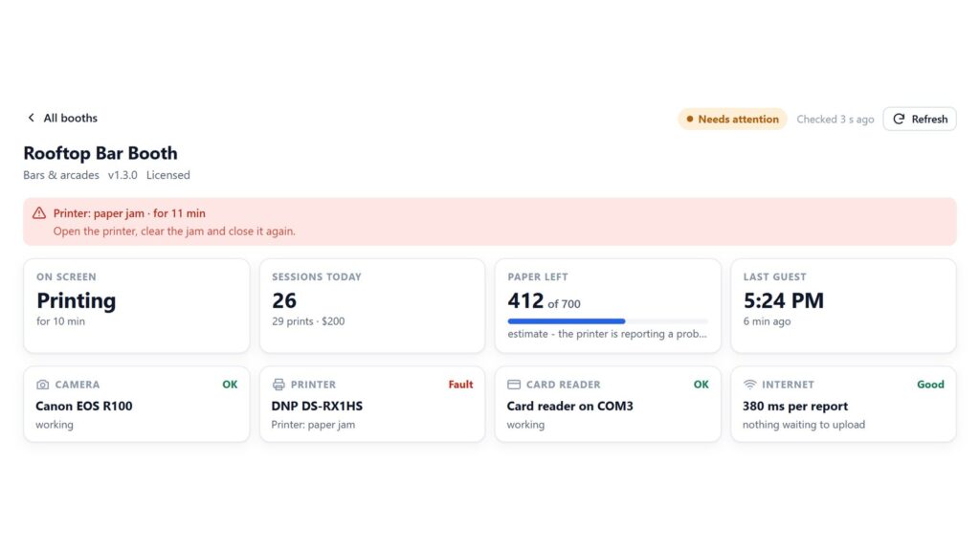The width and height of the screenshot is (980, 551).
Task: Click the card icon on the Card Reader card
Action: point(514,385)
